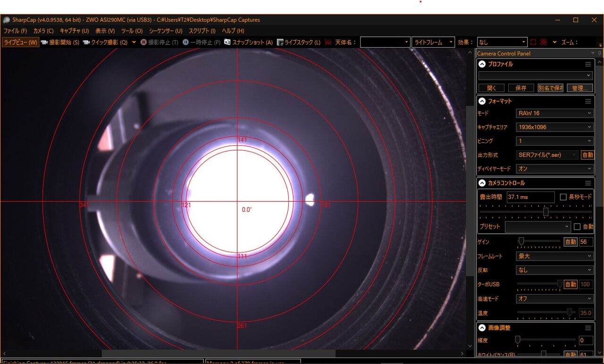Open the フレームレート dropdown showing 最大
604x364 pixels.
click(554, 256)
